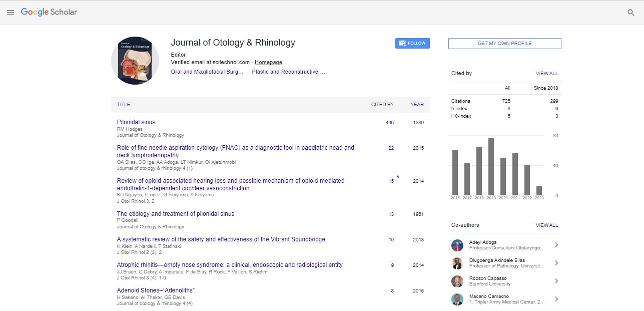Open the Homepage link
This screenshot has height=311, width=644.
click(x=268, y=63)
